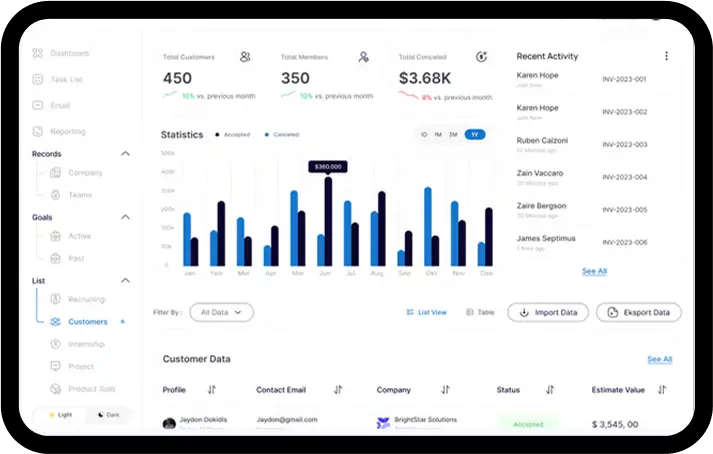Switch to Table view
This screenshot has height=454, width=713.
(480, 312)
